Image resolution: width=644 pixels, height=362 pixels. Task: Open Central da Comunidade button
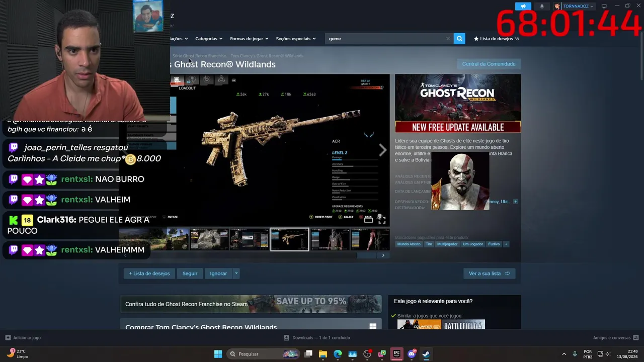point(489,64)
